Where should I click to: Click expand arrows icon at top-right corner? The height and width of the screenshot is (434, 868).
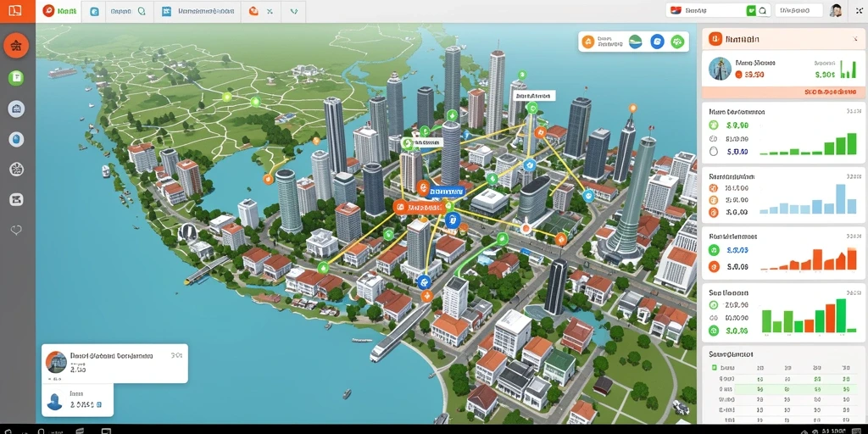[860, 10]
